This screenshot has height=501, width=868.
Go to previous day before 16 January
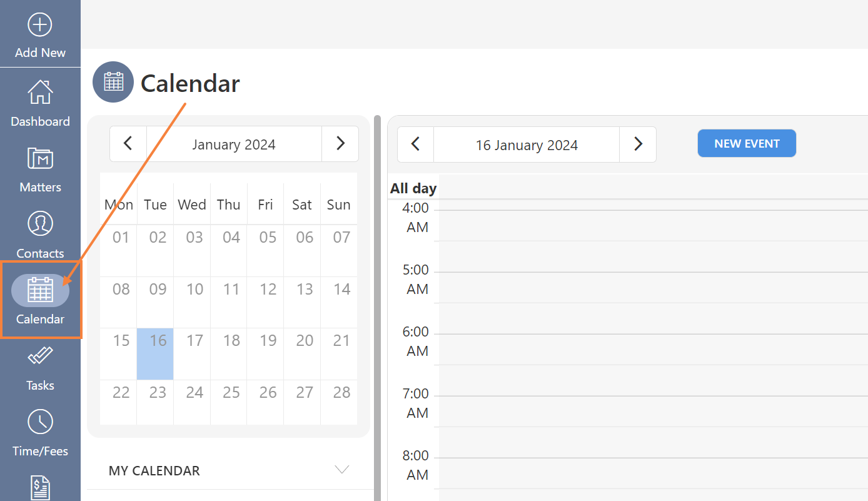point(415,144)
